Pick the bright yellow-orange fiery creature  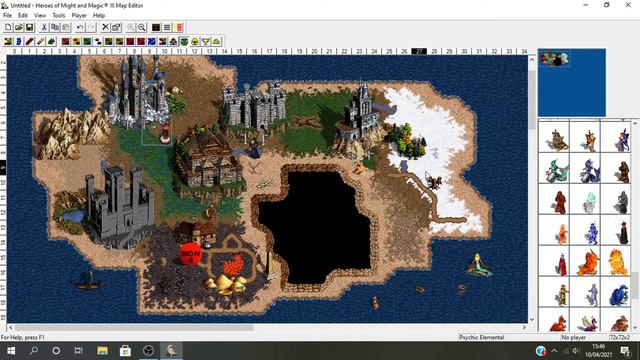point(616,262)
